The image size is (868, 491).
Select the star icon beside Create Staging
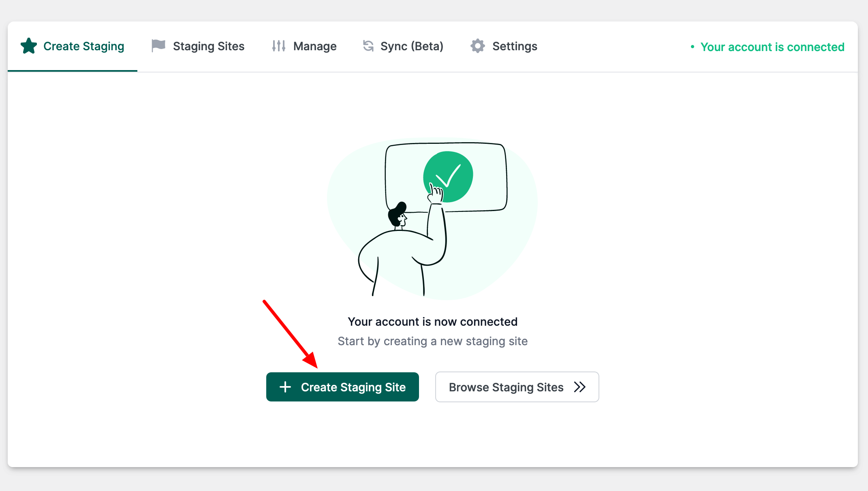point(29,46)
